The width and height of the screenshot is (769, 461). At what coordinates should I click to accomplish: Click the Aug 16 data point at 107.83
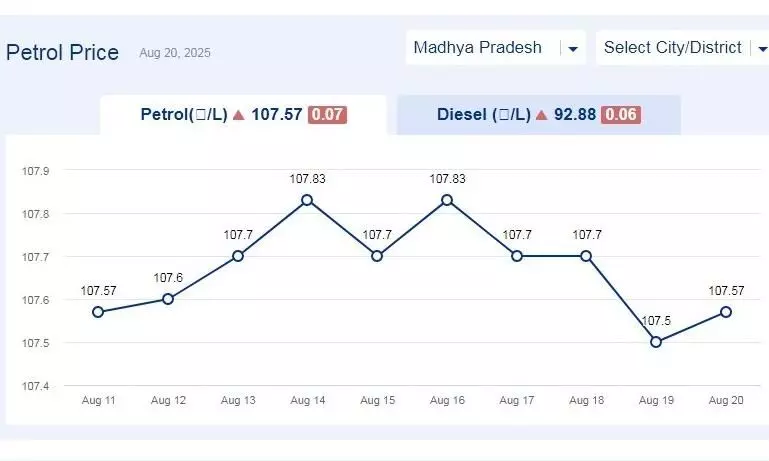coord(447,200)
